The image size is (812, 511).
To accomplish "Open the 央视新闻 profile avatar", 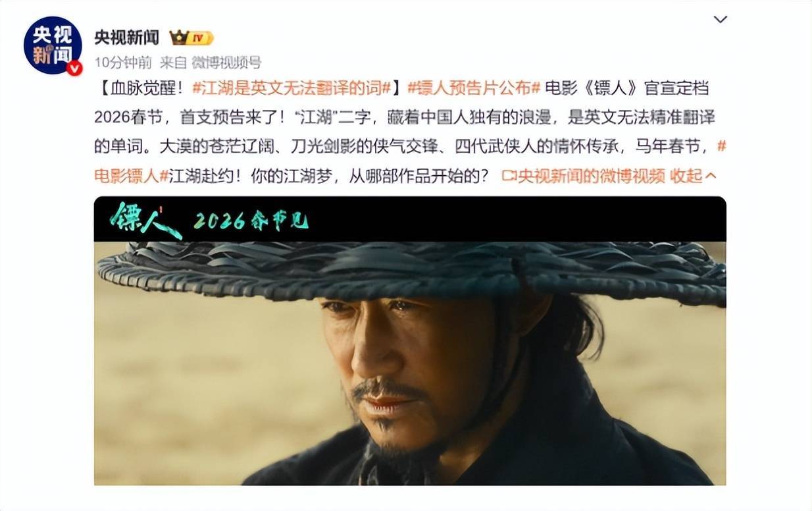I will tap(53, 45).
